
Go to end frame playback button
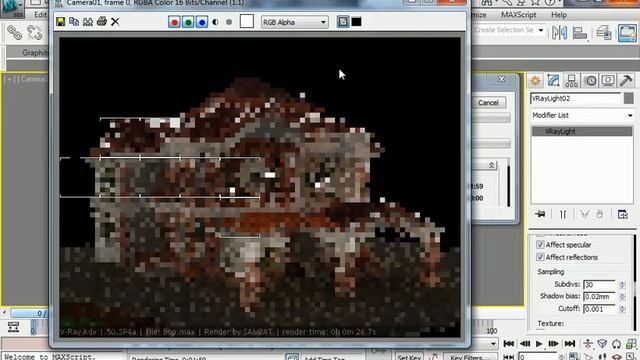570,344
